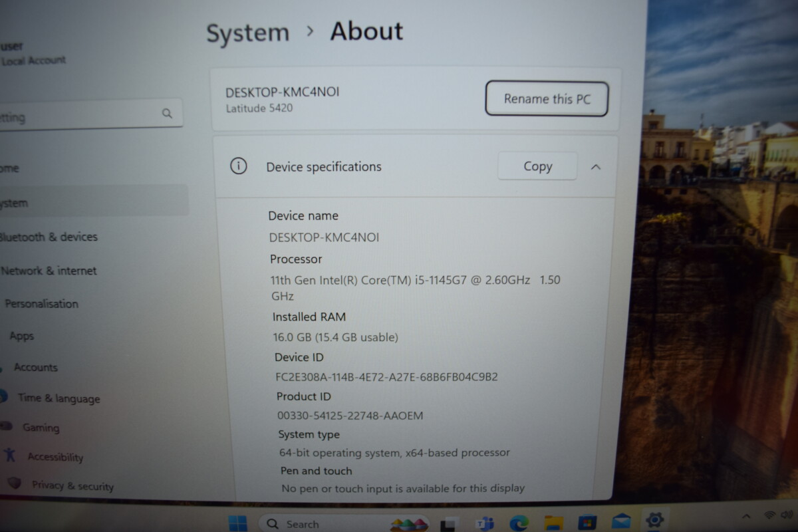The width and height of the screenshot is (798, 532).
Task: Click the About page title
Action: (x=366, y=31)
